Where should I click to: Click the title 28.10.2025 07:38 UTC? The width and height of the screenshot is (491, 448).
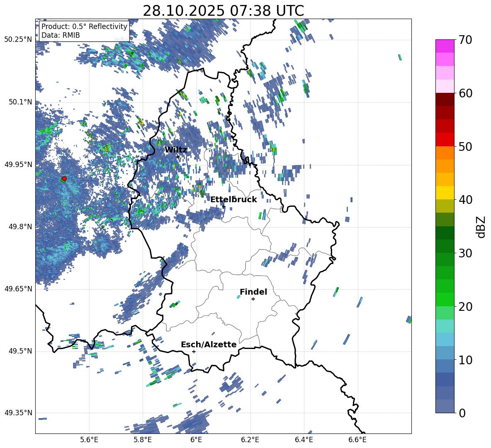click(x=223, y=11)
